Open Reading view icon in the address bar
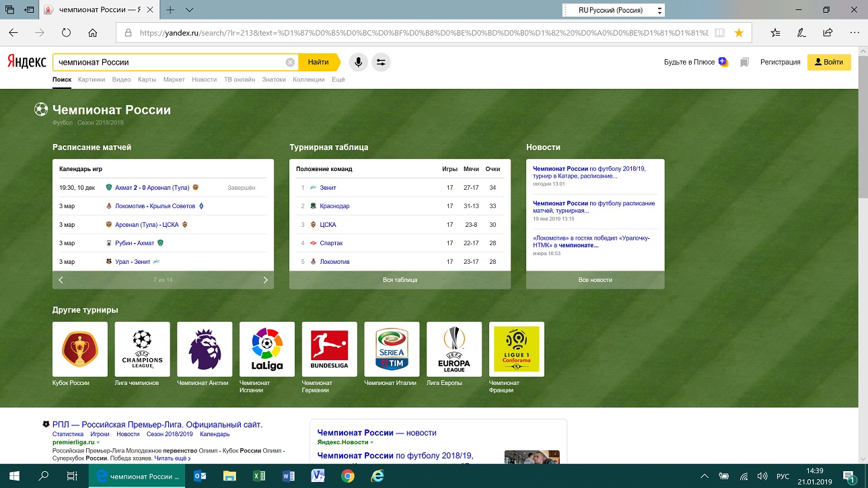868x488 pixels. point(719,32)
